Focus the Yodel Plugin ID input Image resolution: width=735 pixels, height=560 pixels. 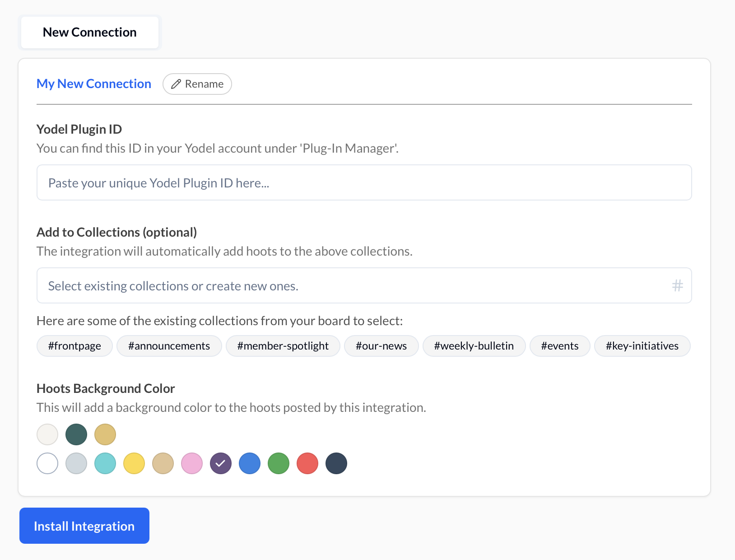(364, 182)
